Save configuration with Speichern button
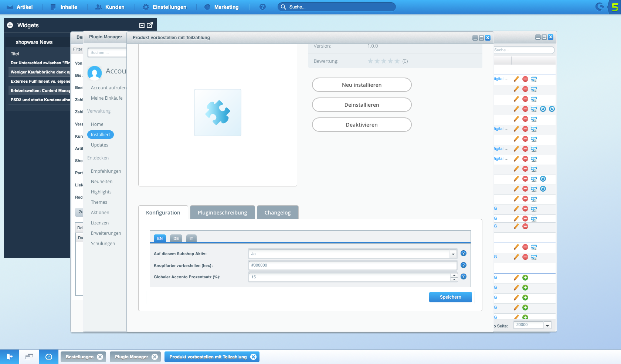Viewport: 621px width, 364px height. pos(450,297)
